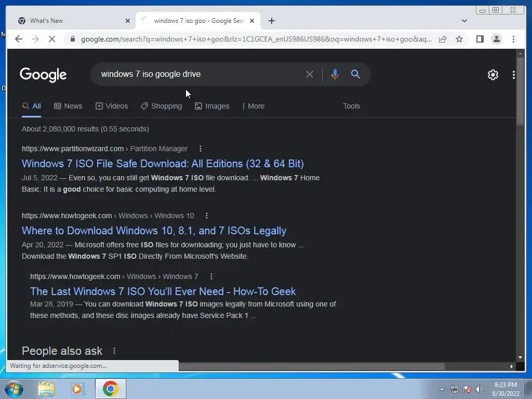Show hidden tray icons arrow
Screen dimensions: 532x399
pos(442,389)
